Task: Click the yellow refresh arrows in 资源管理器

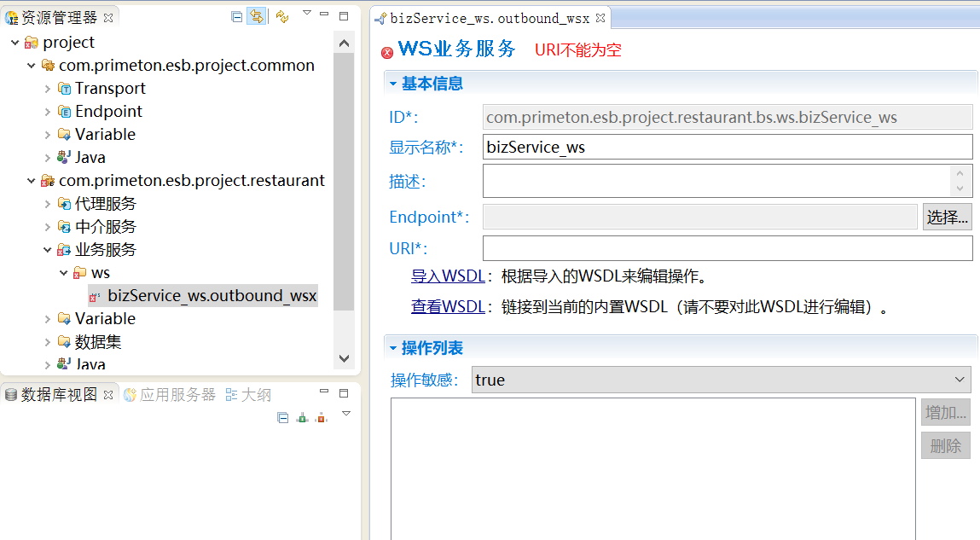Action: (282, 16)
